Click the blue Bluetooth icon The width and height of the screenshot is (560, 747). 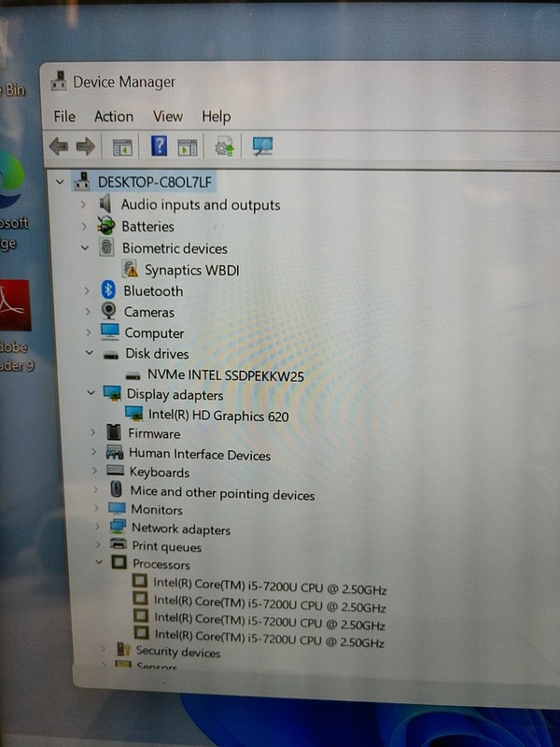(108, 289)
